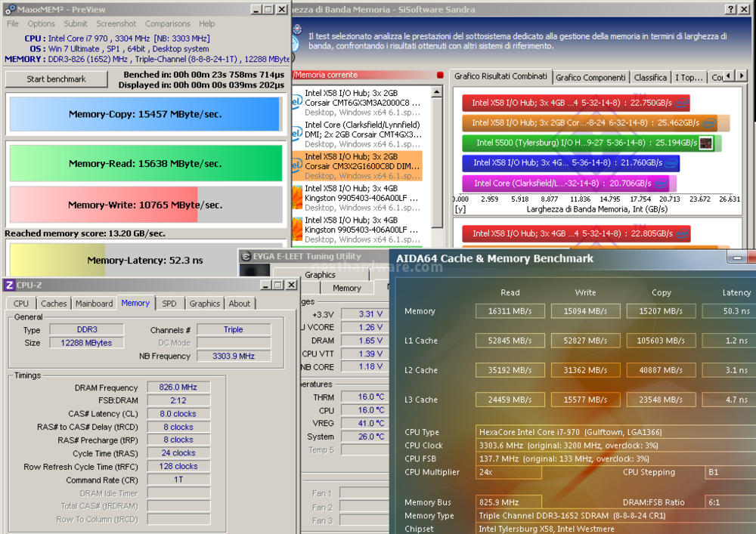Click the NB Frequency 3303.9 MHz field
The image size is (756, 534).
(x=234, y=356)
